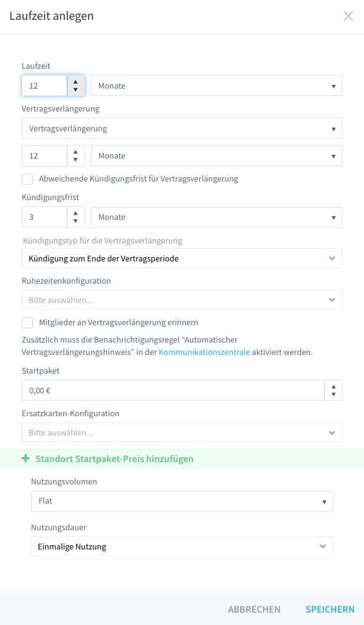Decrease Laufzeit value with down arrow
The width and height of the screenshot is (364, 625).
click(76, 90)
